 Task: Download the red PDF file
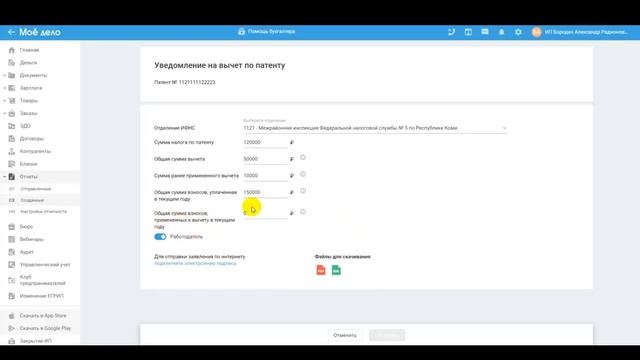click(x=321, y=270)
